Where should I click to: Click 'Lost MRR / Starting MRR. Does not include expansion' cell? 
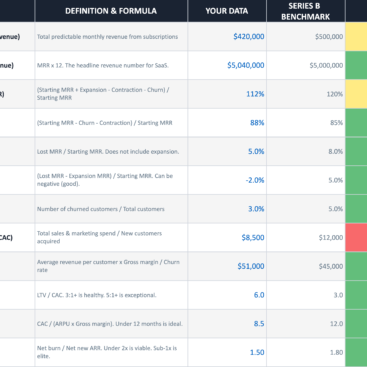pyautogui.click(x=111, y=151)
